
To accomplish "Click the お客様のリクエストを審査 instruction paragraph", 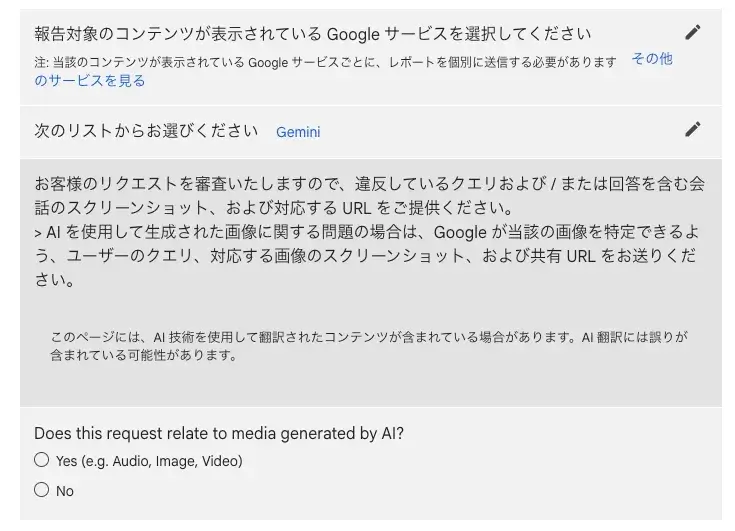I will [369, 195].
